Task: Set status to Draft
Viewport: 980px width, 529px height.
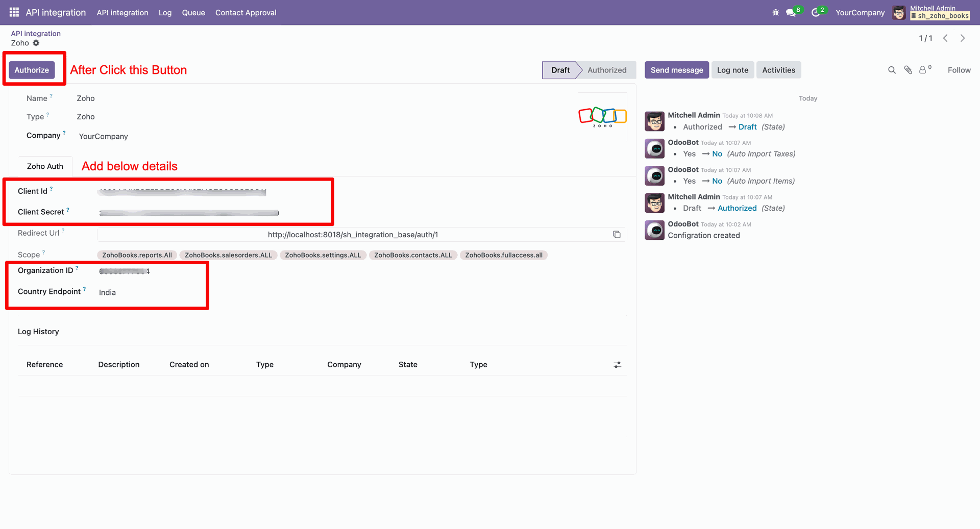Action: click(560, 70)
